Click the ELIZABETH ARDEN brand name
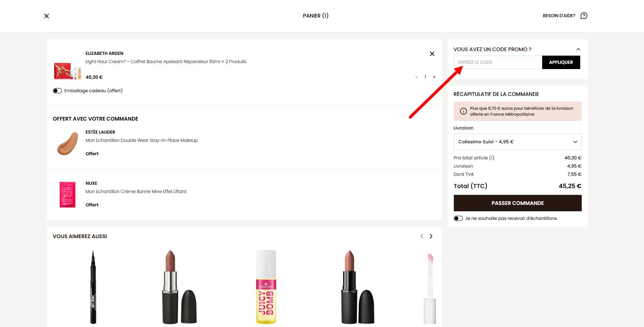The width and height of the screenshot is (644, 327). pos(104,53)
